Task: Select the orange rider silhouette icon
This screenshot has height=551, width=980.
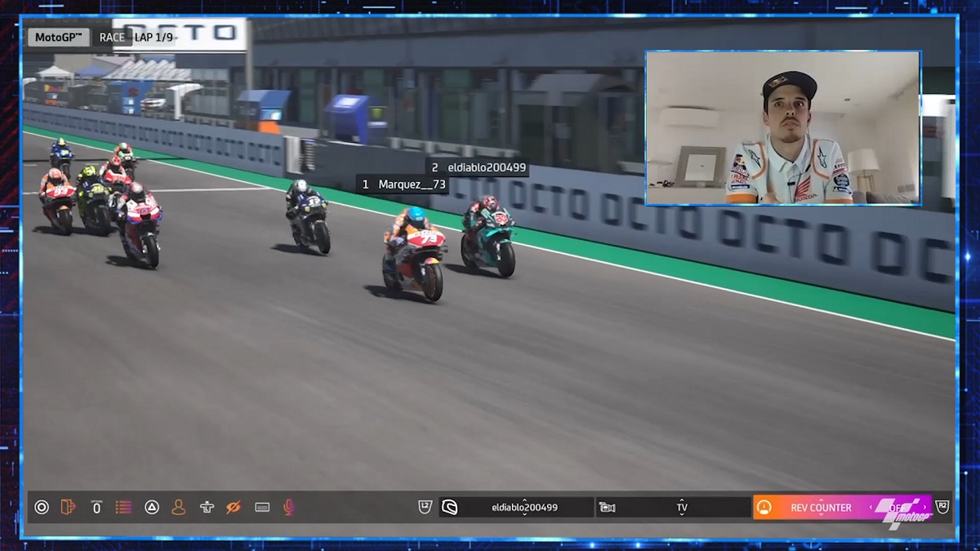Action: [178, 507]
